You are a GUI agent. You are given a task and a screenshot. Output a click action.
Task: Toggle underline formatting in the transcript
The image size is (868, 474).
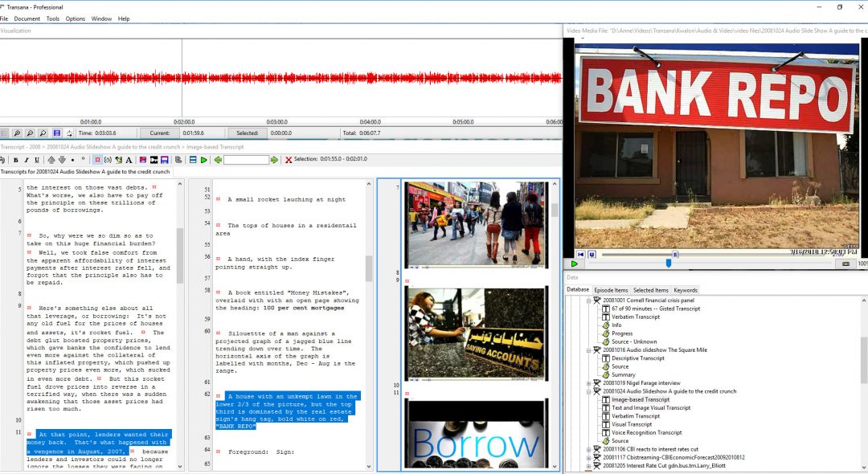(37, 160)
